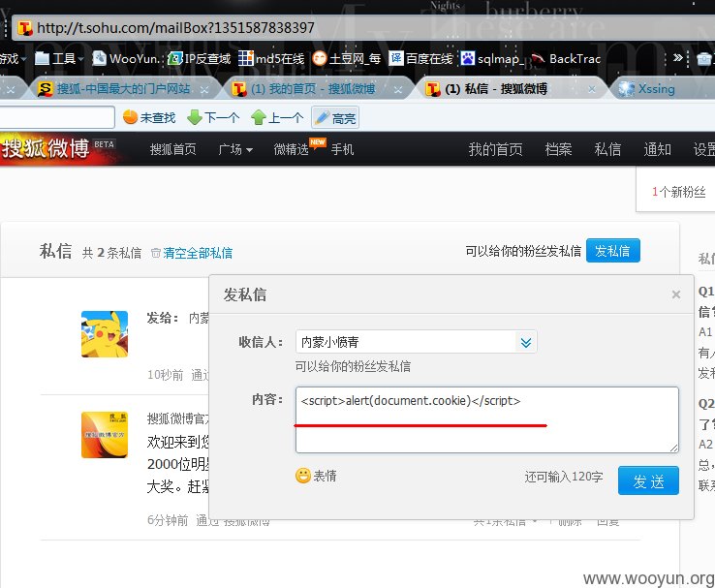Select the 6分钟前 timestamp text
The width and height of the screenshot is (715, 588).
[168, 520]
